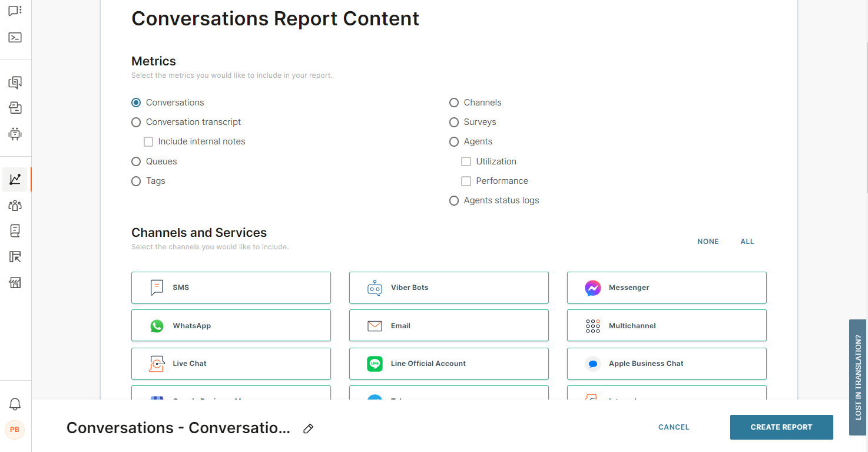Open the people/teams icon in sidebar
Viewport: 868px width, 452px height.
[15, 205]
